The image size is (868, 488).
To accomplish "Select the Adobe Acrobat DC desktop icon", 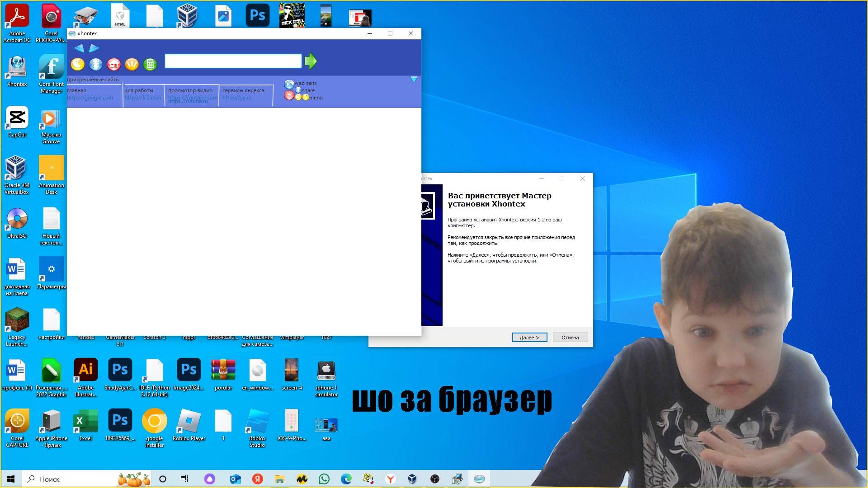I will (x=17, y=23).
